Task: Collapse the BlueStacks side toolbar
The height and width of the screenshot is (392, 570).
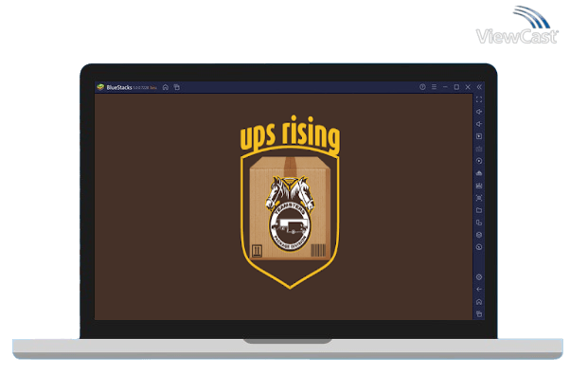Action: pos(479,87)
